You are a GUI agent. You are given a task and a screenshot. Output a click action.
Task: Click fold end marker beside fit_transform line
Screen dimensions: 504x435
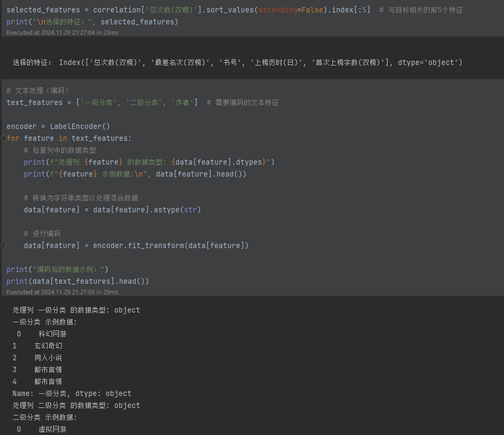tap(4, 245)
